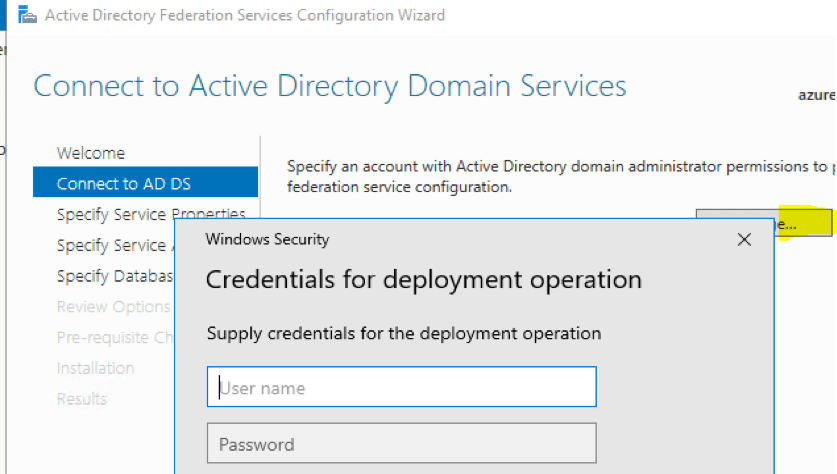Click the Connect to Active Directory Domain Services heading
Image resolution: width=837 pixels, height=474 pixels.
click(x=329, y=86)
